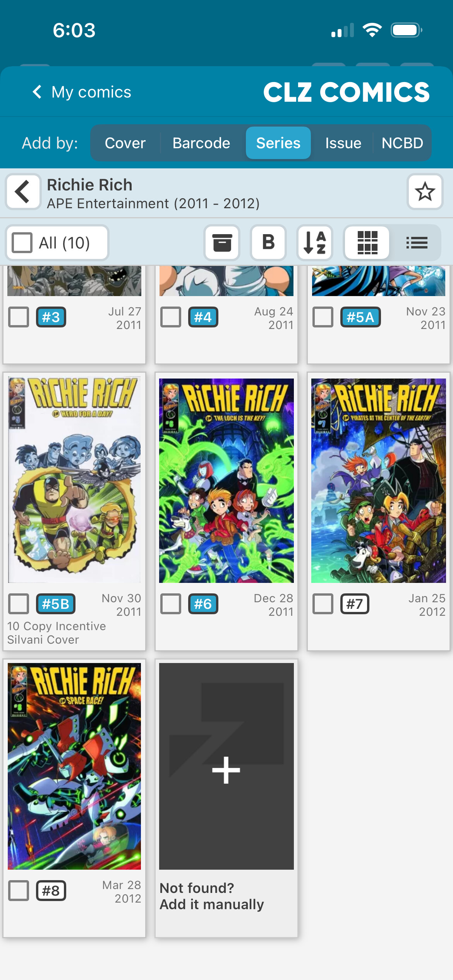Open the A-Z sort order options
Screen dimensions: 453x980
click(x=315, y=243)
